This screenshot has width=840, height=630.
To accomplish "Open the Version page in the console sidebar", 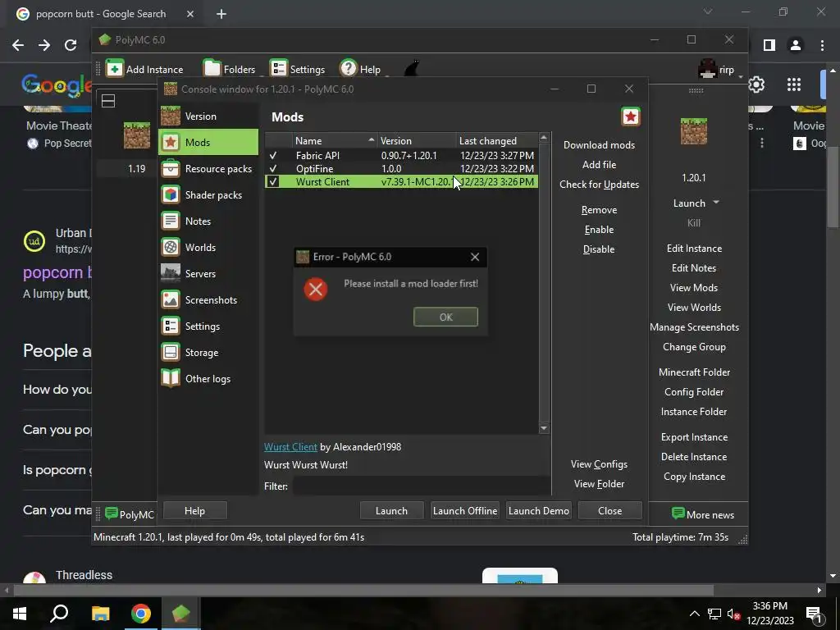I will 208,116.
